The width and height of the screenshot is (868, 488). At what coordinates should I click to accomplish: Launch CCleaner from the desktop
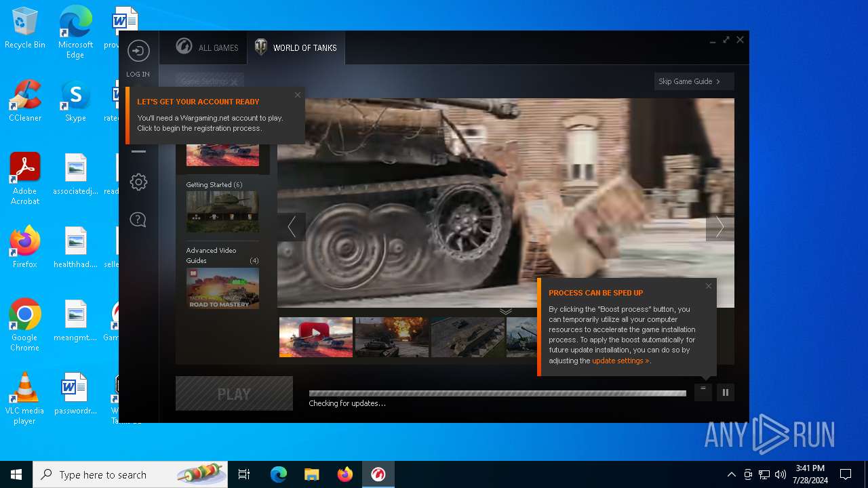tap(25, 102)
